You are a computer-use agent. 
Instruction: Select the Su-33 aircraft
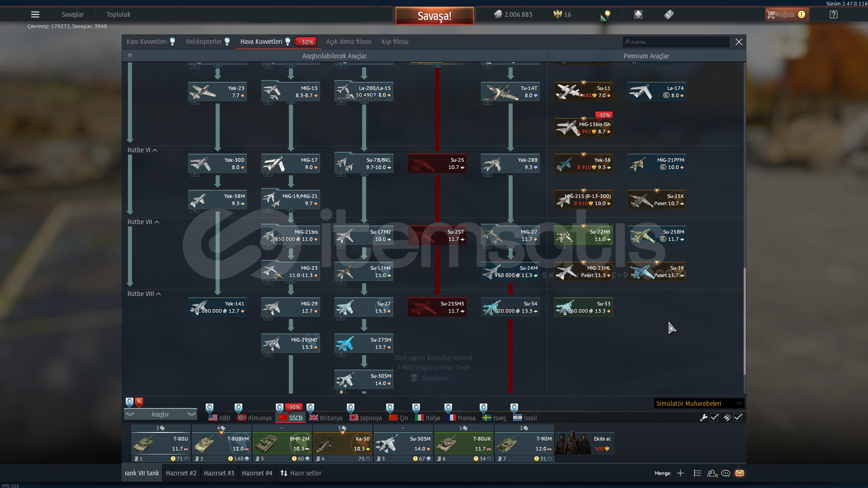click(x=584, y=307)
